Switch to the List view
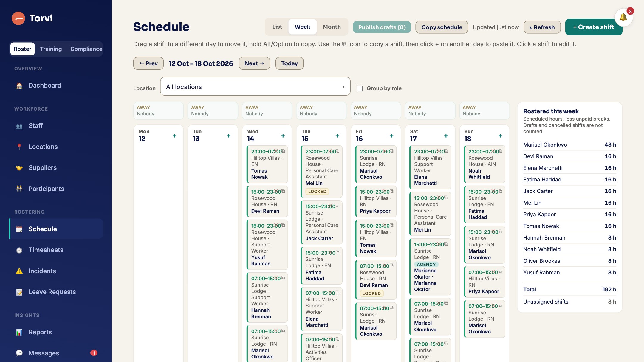Image resolution: width=644 pixels, height=362 pixels. tap(277, 27)
